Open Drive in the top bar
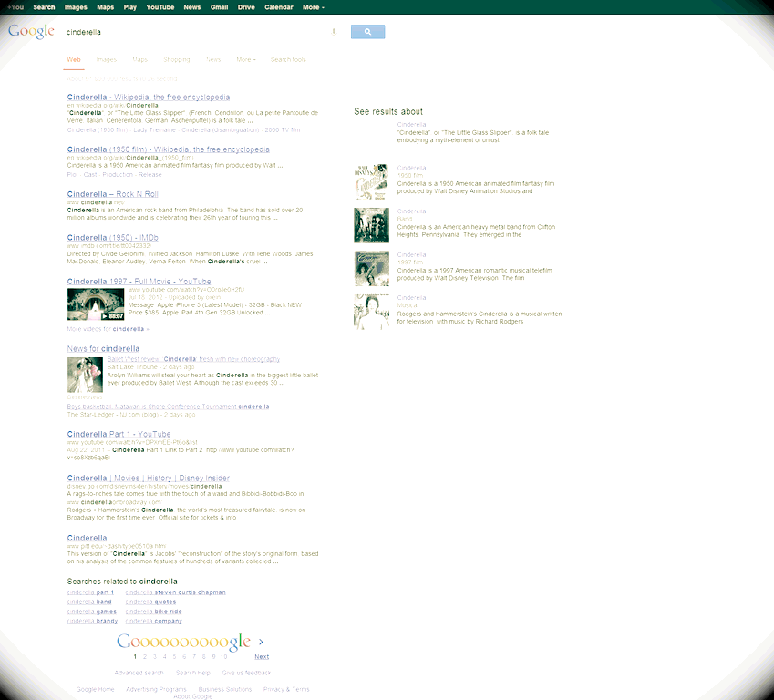Viewport: 774px width, 700px height. click(x=246, y=7)
